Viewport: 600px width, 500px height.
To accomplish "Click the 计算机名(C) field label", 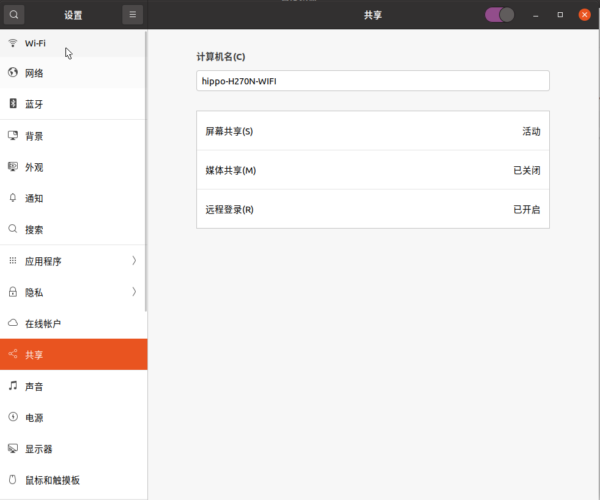I will 221,57.
